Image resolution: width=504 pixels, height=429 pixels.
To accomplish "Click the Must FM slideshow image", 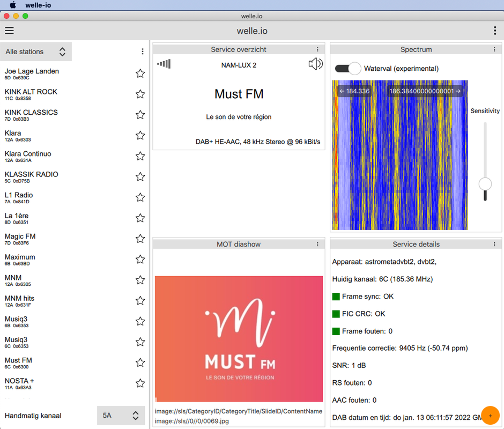I will pyautogui.click(x=239, y=338).
